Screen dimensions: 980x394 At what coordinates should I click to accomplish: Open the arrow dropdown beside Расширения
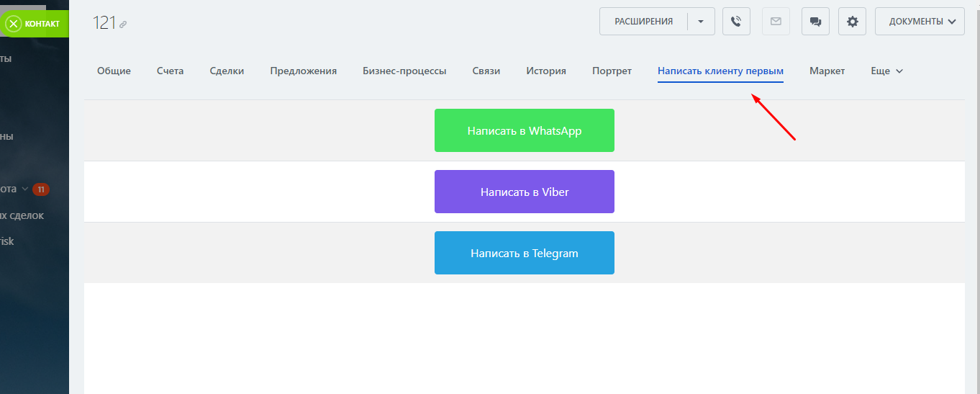coord(701,22)
